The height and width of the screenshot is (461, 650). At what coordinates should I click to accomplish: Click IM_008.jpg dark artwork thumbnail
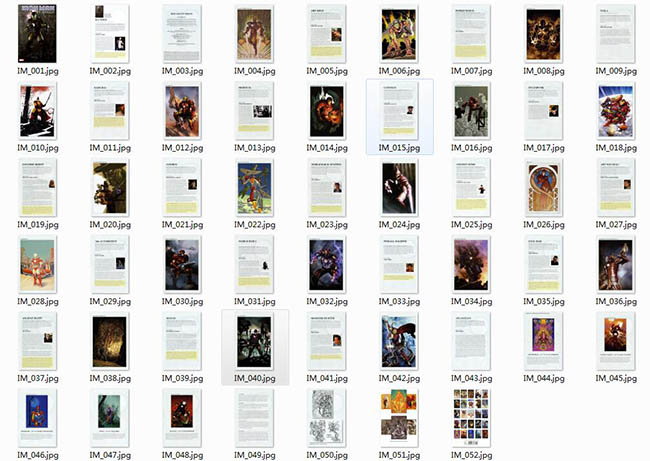pyautogui.click(x=543, y=34)
